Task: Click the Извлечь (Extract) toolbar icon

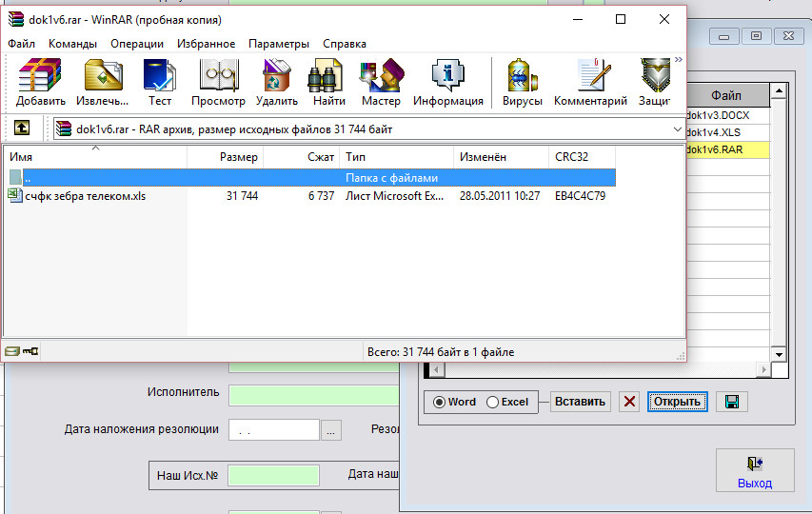Action: 103,82
